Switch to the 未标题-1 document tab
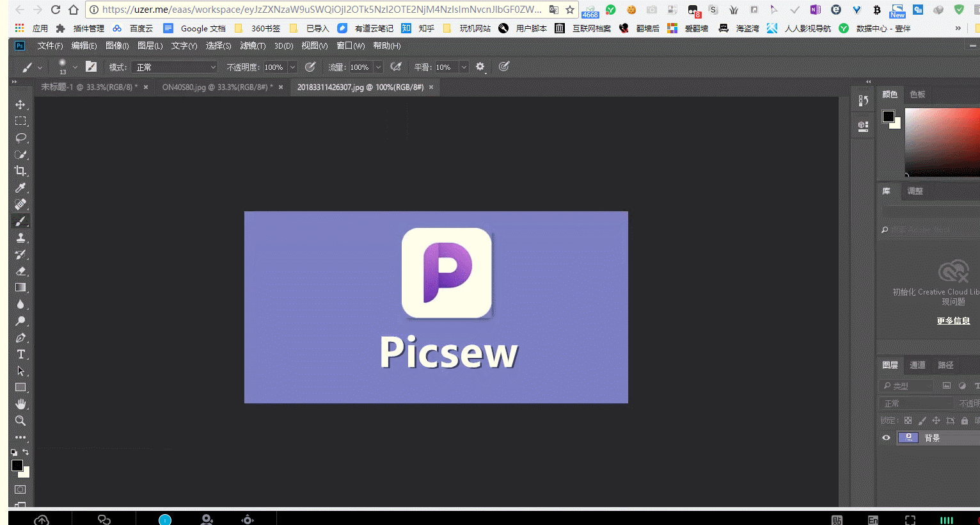Viewport: 980px width, 525px height. (89, 87)
